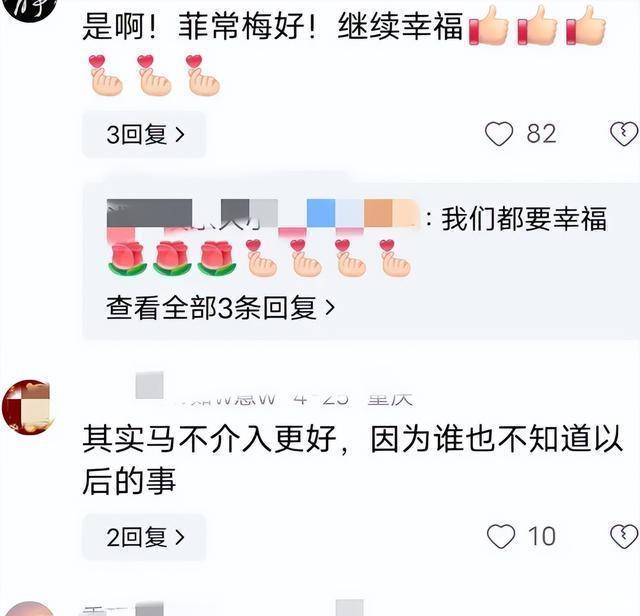Tap the rose emojis in the reply
This screenshot has height=616, width=640.
172,258
